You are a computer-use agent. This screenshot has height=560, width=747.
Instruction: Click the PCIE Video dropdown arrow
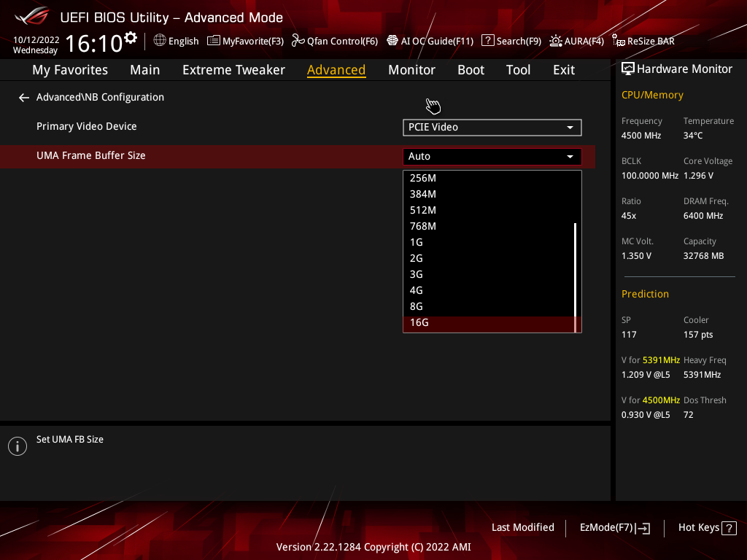570,128
